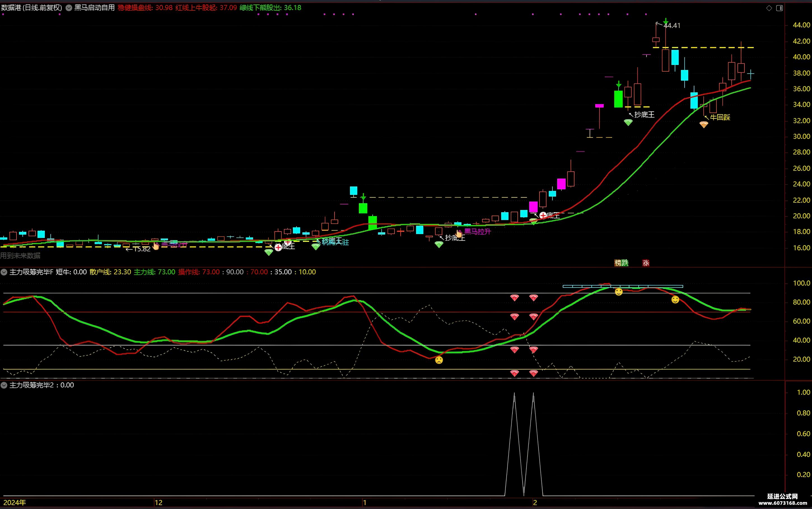
Task: Expand the 主力吸筹完毕F indicator menu arrow
Action: 4,272
